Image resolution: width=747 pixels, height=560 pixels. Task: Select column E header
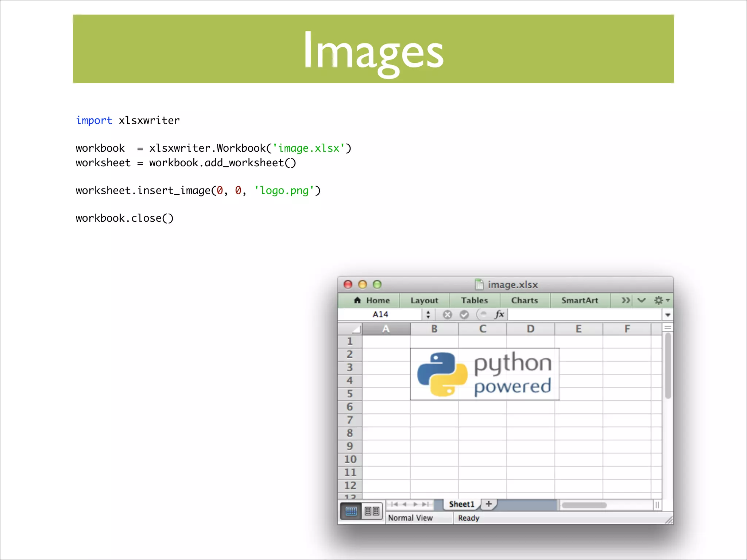coord(578,329)
